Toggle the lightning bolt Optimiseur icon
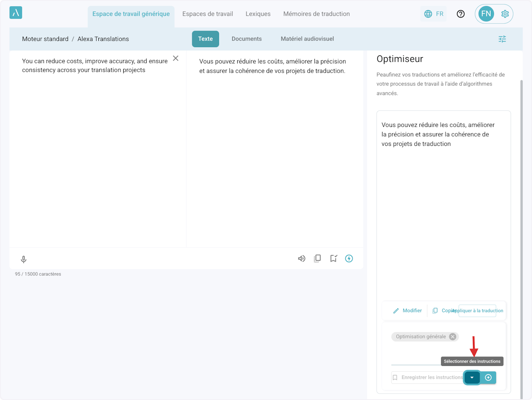The width and height of the screenshot is (532, 400). tap(349, 259)
